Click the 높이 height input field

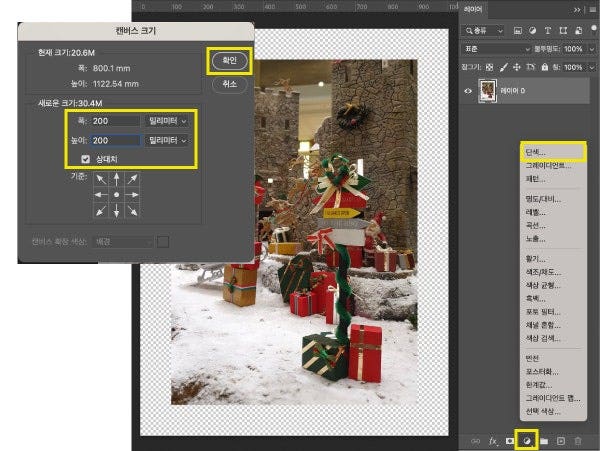point(115,140)
